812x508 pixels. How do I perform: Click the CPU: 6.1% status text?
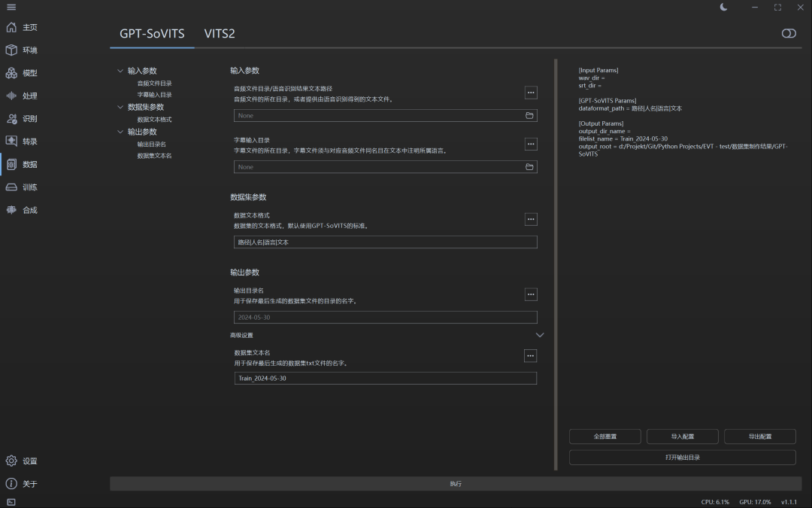715,502
